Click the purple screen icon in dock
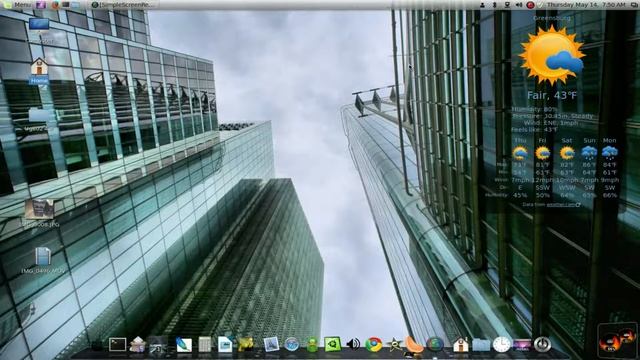 (522, 345)
